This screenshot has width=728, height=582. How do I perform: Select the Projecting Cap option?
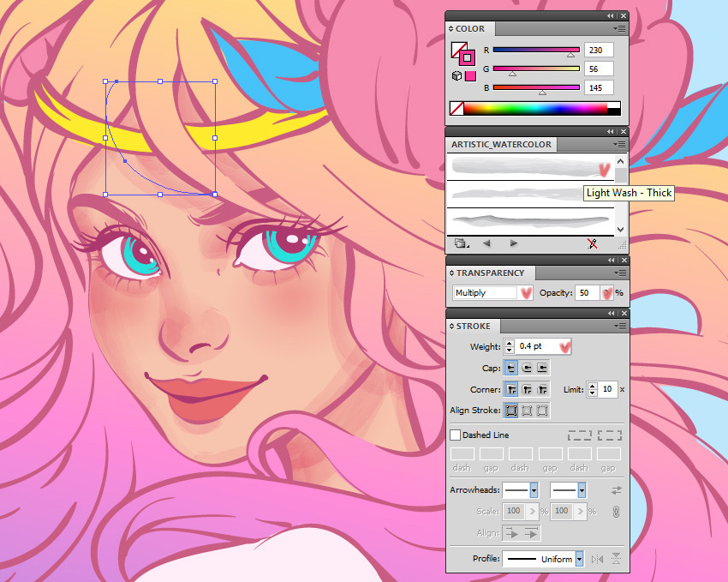pyautogui.click(x=542, y=369)
